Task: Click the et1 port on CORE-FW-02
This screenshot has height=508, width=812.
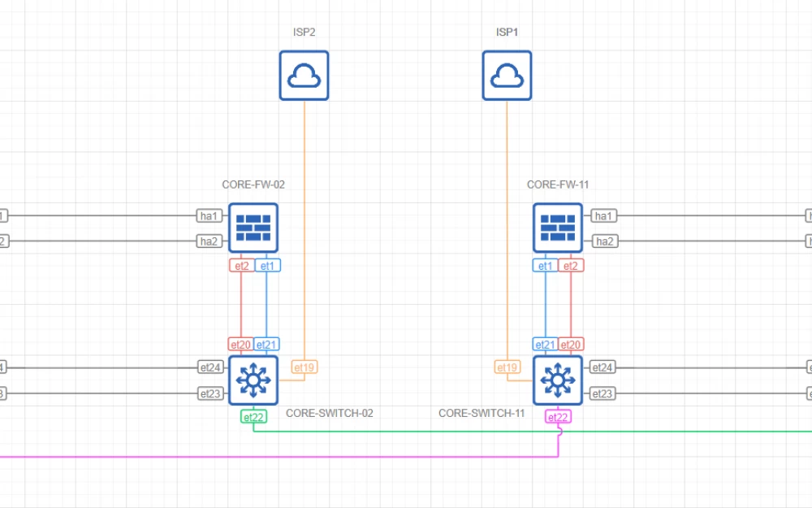Action: (x=266, y=265)
